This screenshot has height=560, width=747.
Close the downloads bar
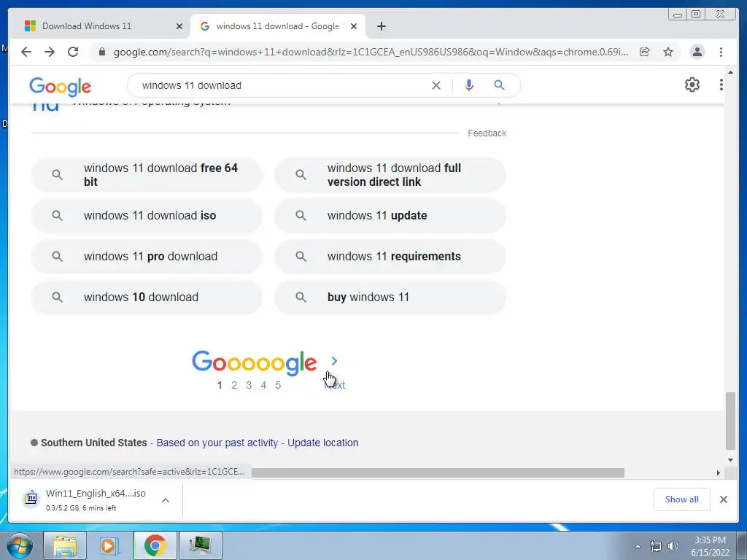click(x=724, y=499)
